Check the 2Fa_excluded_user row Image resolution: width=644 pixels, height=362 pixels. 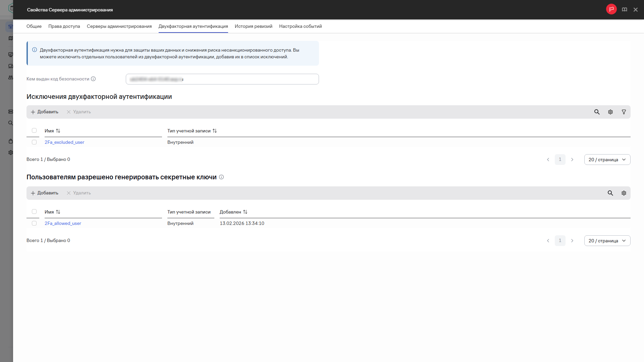34,142
